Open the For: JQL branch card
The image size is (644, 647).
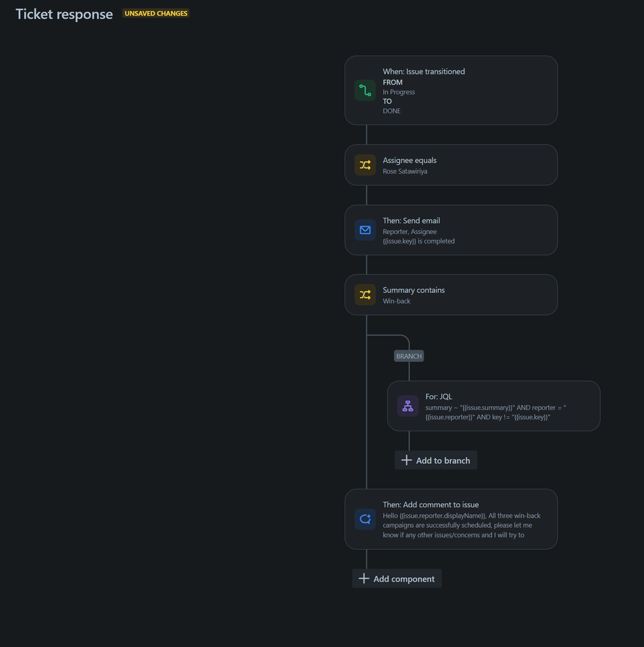[494, 406]
